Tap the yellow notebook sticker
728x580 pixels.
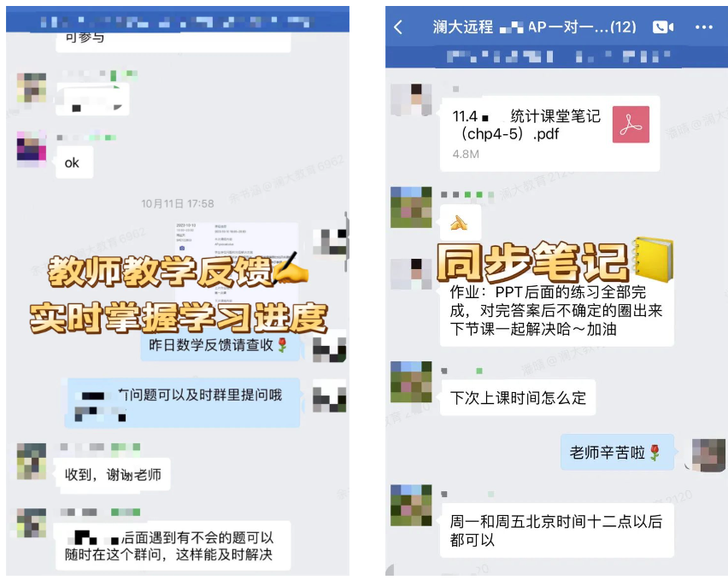click(653, 260)
